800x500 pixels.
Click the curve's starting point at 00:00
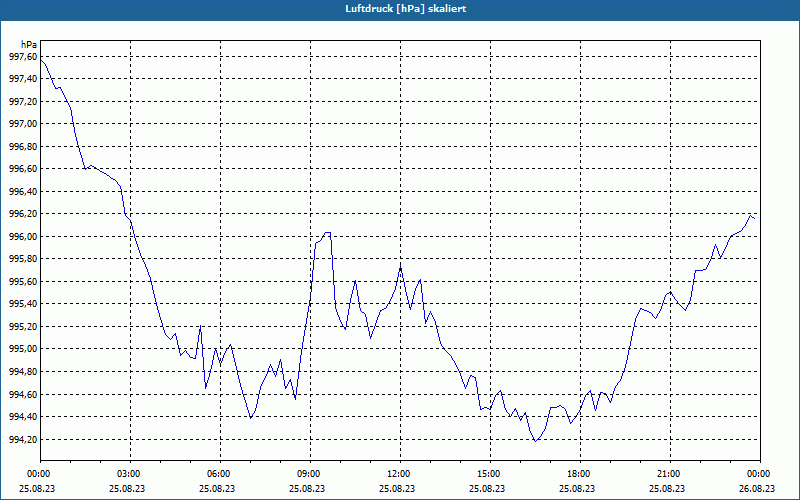click(x=41, y=60)
